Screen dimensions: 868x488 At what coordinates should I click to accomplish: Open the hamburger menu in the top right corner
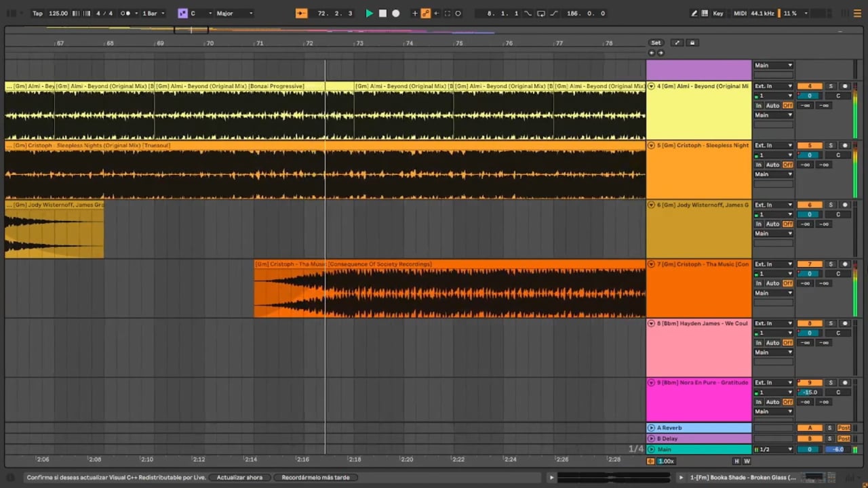pyautogui.click(x=859, y=13)
